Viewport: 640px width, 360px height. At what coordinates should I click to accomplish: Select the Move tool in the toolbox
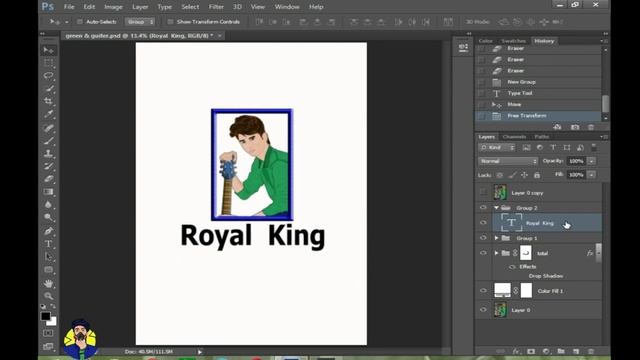click(49, 50)
